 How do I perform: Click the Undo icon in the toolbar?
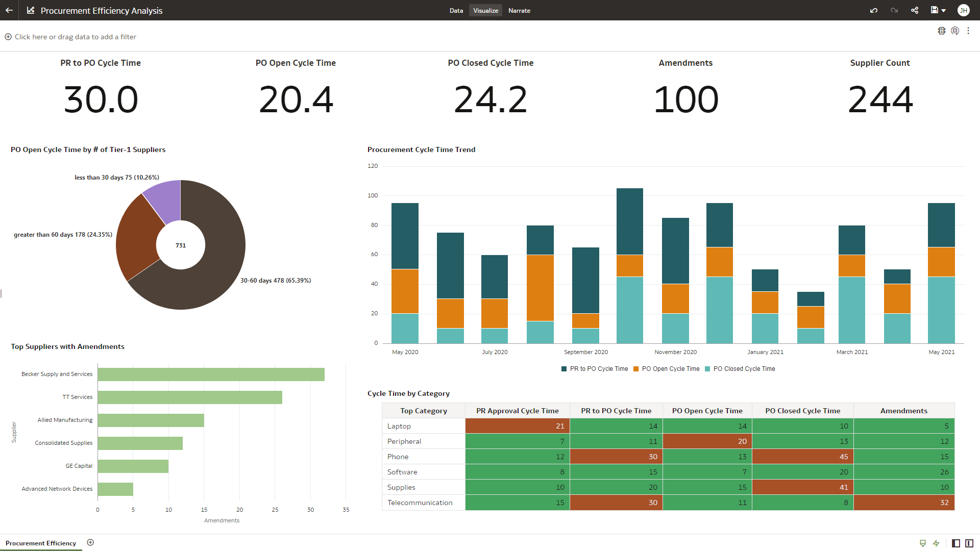(874, 10)
